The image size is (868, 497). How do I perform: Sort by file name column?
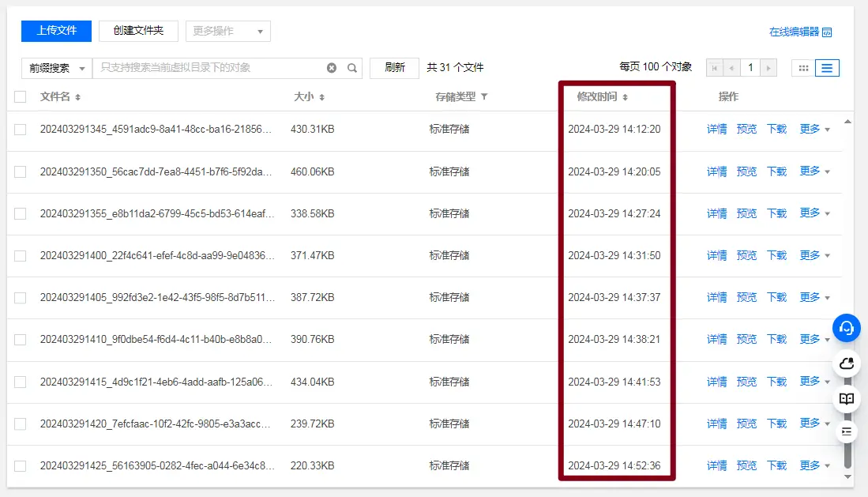point(78,97)
